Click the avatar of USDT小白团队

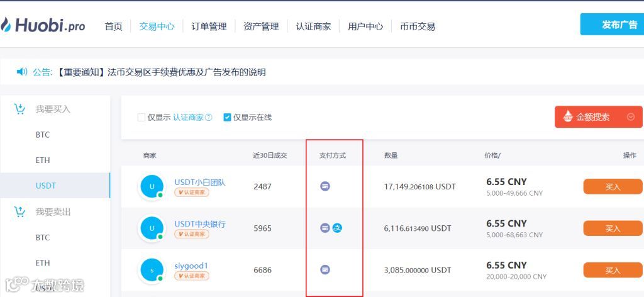click(x=152, y=186)
